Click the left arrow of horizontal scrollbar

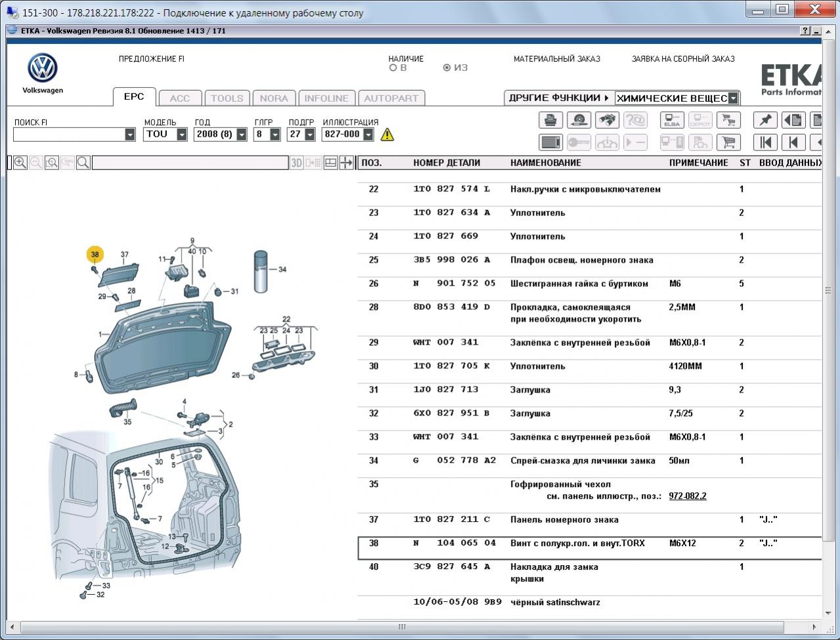[13, 627]
